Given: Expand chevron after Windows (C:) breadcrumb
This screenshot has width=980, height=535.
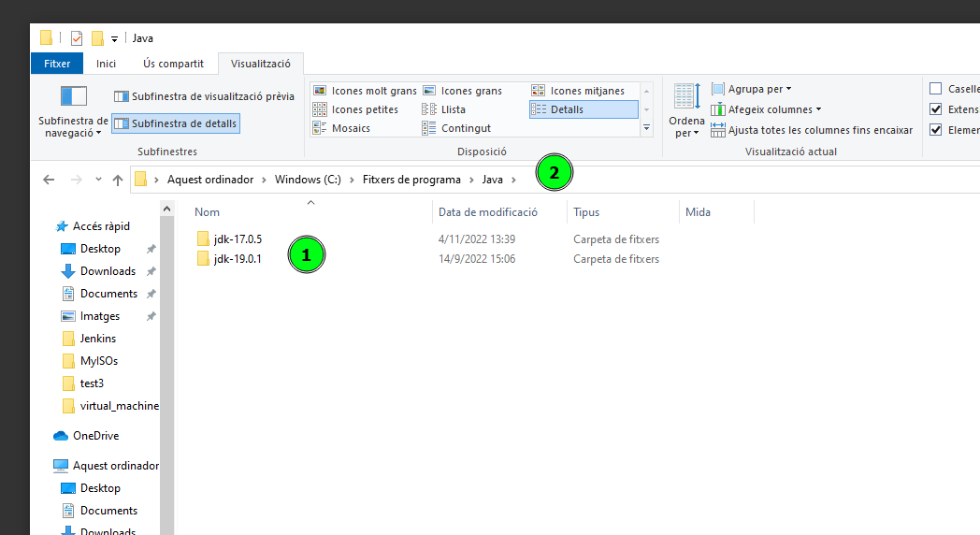Looking at the screenshot, I should click(x=352, y=180).
